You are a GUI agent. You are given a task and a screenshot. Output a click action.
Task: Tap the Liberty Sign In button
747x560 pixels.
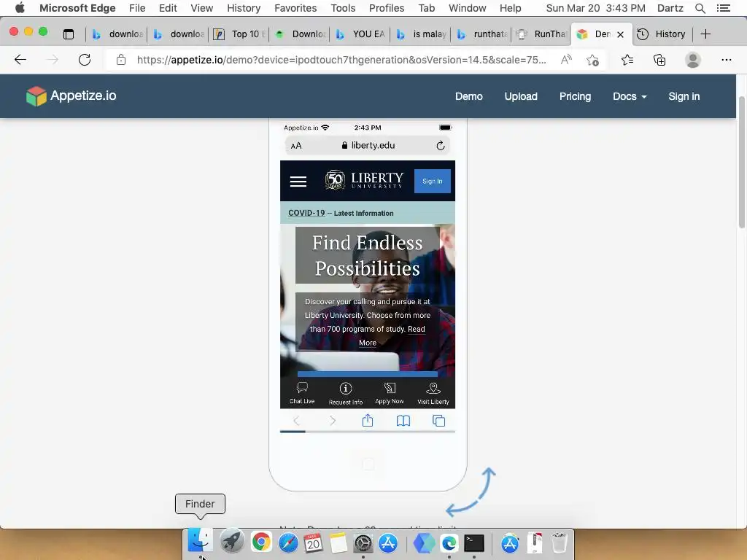pos(432,182)
